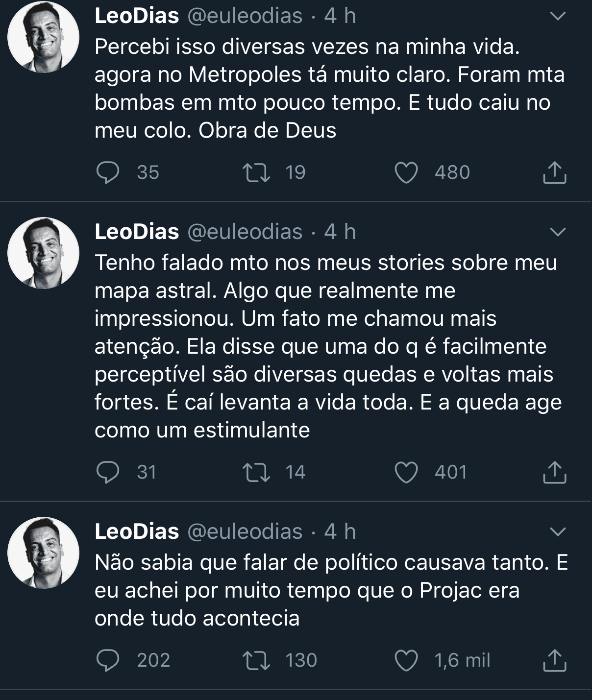Reply to the mapa astral tweet
The width and height of the screenshot is (592, 700).
[108, 472]
